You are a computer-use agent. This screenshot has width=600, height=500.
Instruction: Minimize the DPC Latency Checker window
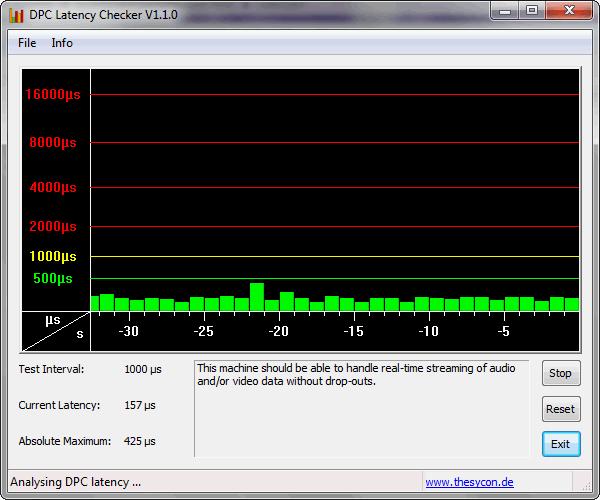[x=505, y=11]
